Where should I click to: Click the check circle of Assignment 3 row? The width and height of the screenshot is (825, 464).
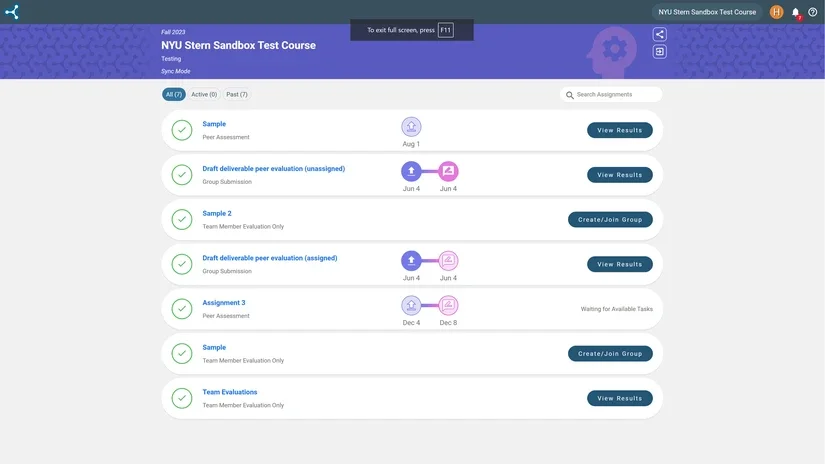[x=182, y=309]
